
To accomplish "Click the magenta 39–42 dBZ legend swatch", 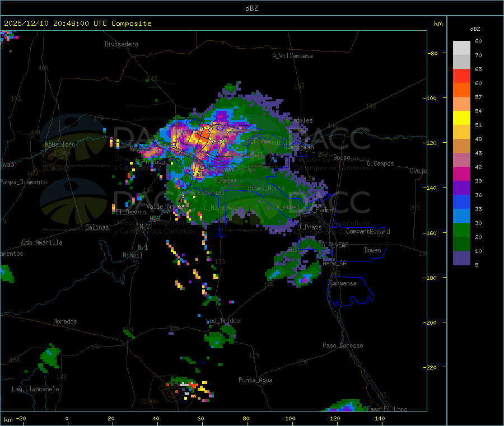I will (461, 174).
